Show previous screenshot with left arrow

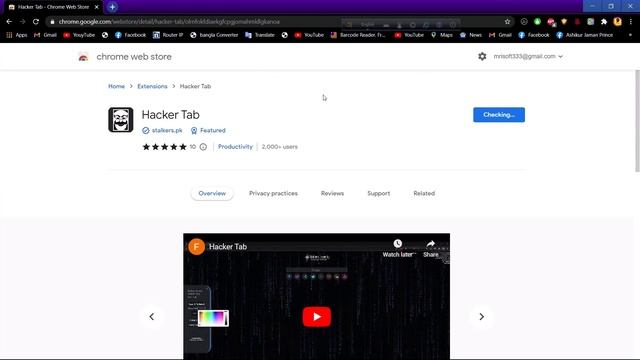(151, 317)
